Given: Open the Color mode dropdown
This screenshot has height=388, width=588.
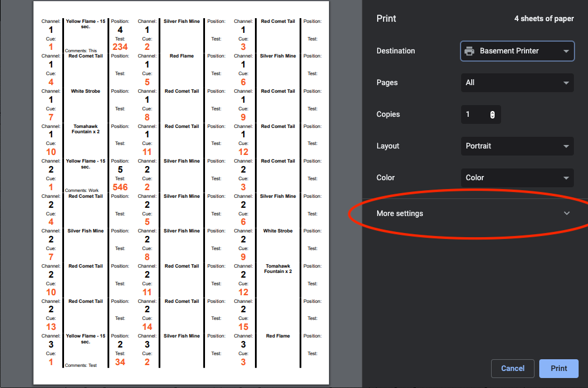Looking at the screenshot, I should [517, 178].
